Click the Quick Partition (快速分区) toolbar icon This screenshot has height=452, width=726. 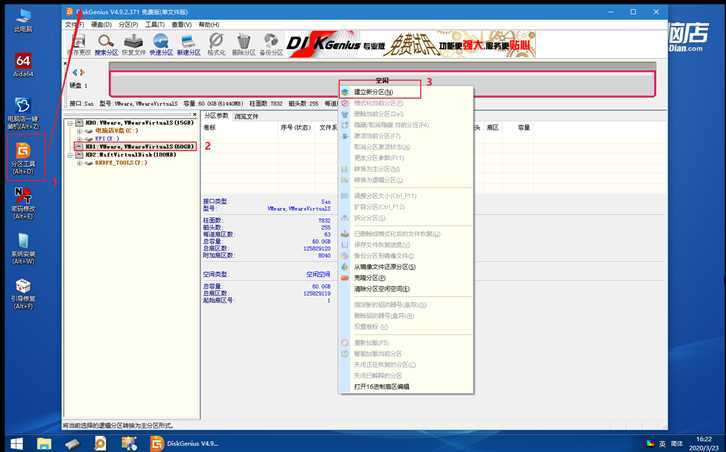pos(161,44)
